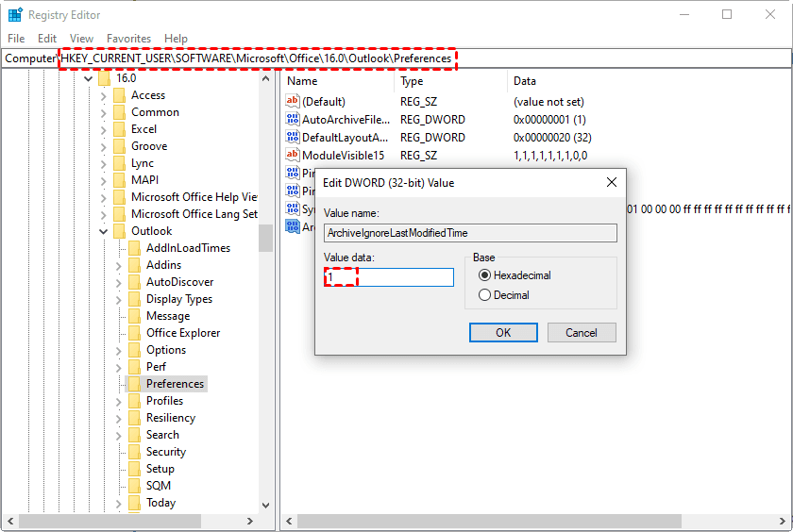Select the DefaultLayoutA DWORD value icon
Image resolution: width=793 pixels, height=532 pixels.
click(x=293, y=137)
